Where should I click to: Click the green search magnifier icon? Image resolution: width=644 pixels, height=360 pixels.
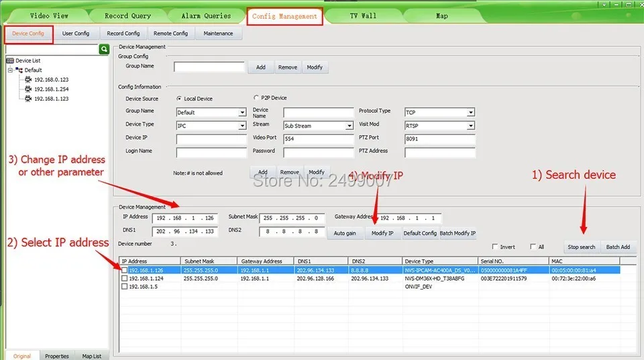tap(104, 50)
